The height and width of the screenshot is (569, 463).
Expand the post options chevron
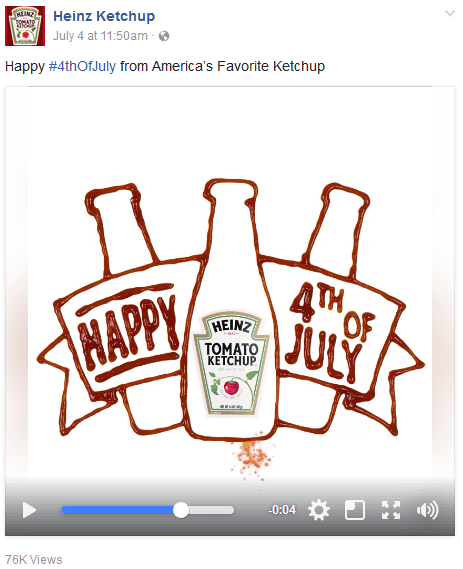[450, 14]
